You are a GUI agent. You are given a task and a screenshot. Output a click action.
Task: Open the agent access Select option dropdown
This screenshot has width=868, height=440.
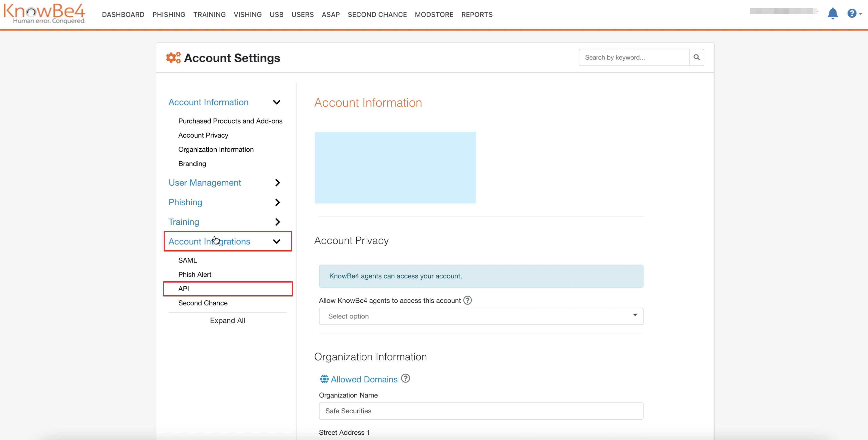point(481,316)
